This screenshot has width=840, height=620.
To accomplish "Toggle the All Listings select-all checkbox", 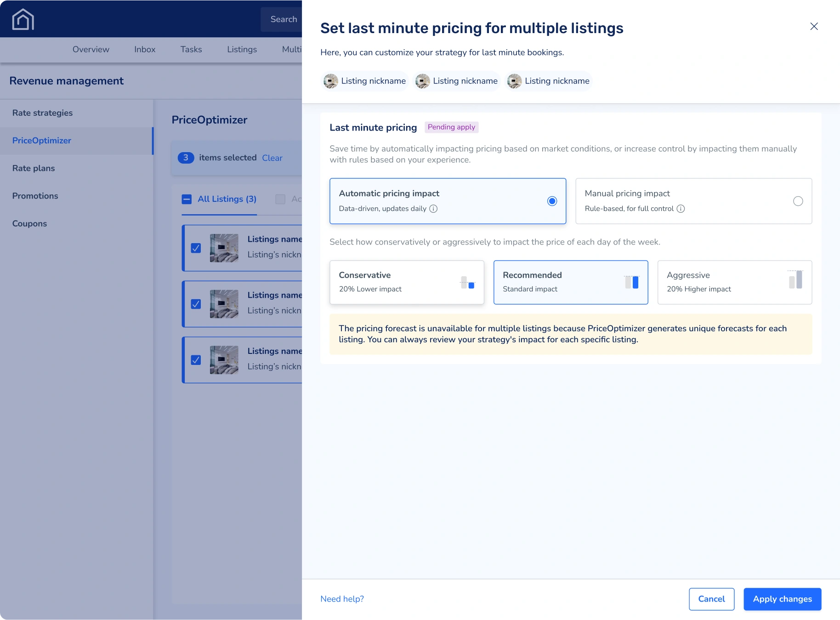I will pyautogui.click(x=187, y=199).
